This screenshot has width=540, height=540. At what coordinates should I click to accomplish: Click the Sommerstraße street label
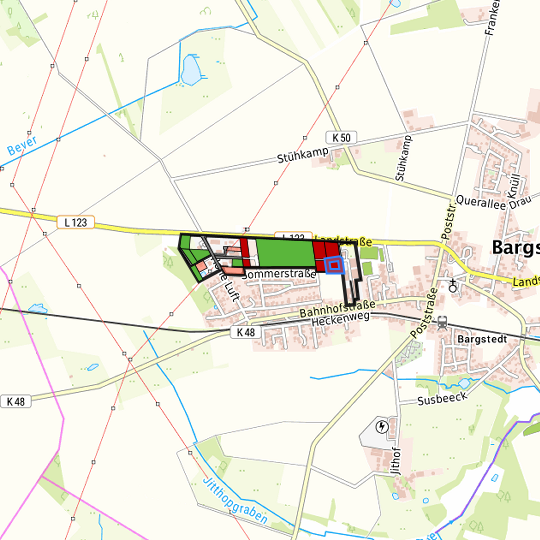[x=279, y=274]
